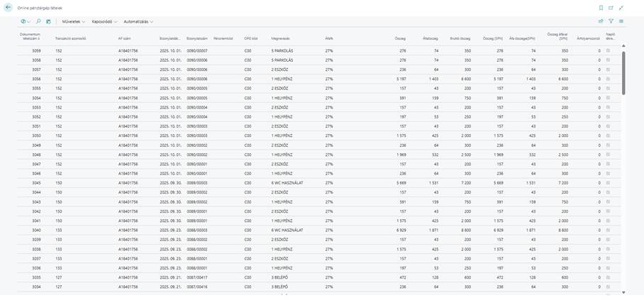Click the Áfa összege(SPN) column header

pyautogui.click(x=523, y=38)
